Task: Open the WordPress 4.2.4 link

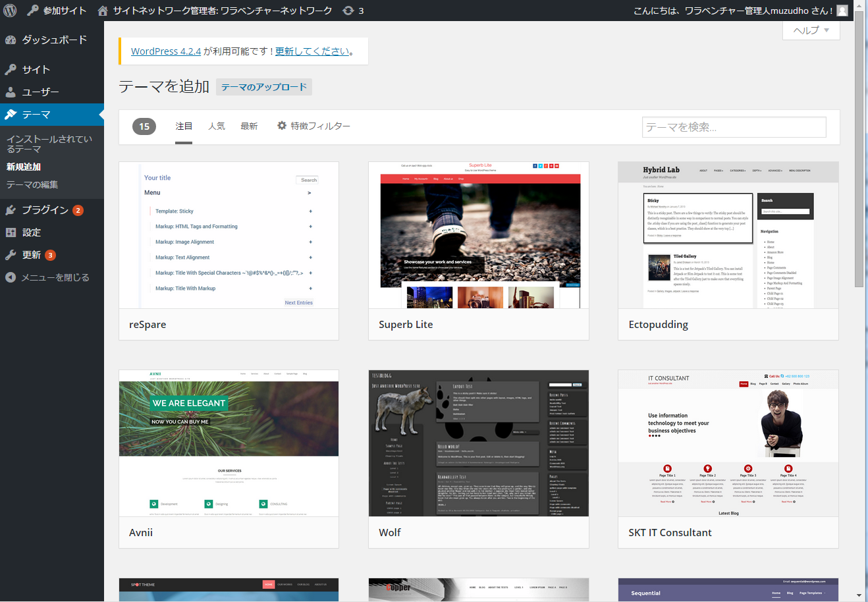Action: [166, 51]
